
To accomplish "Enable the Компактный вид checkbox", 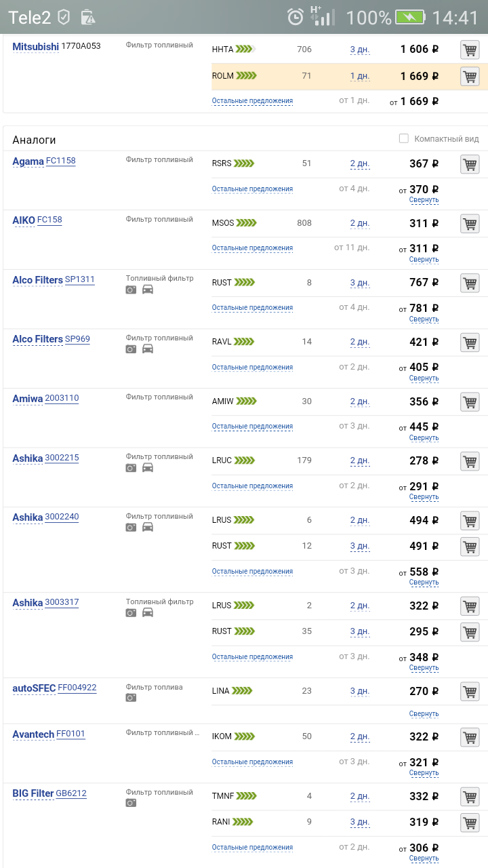I will pos(404,138).
